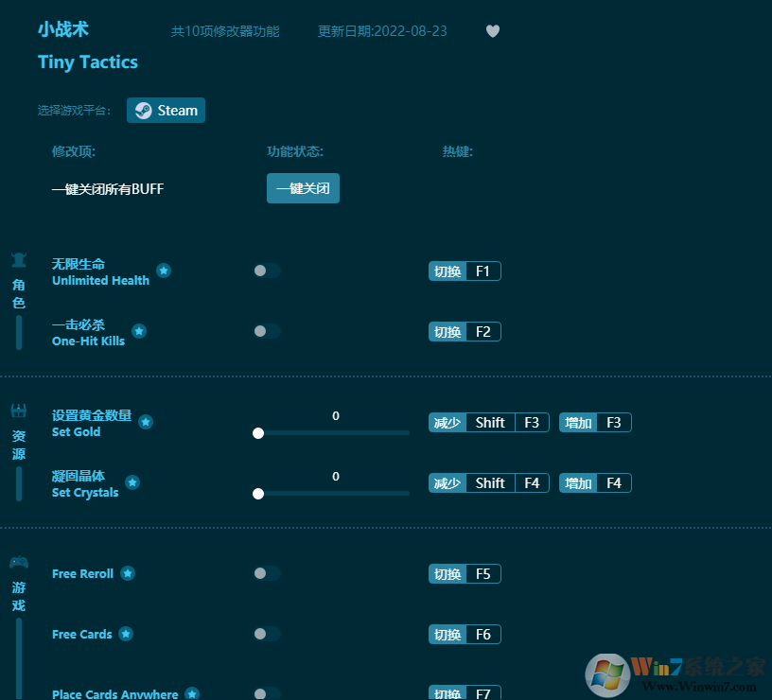
Task: Click the 一键关闭 close-all-BUFF button
Action: click(303, 188)
